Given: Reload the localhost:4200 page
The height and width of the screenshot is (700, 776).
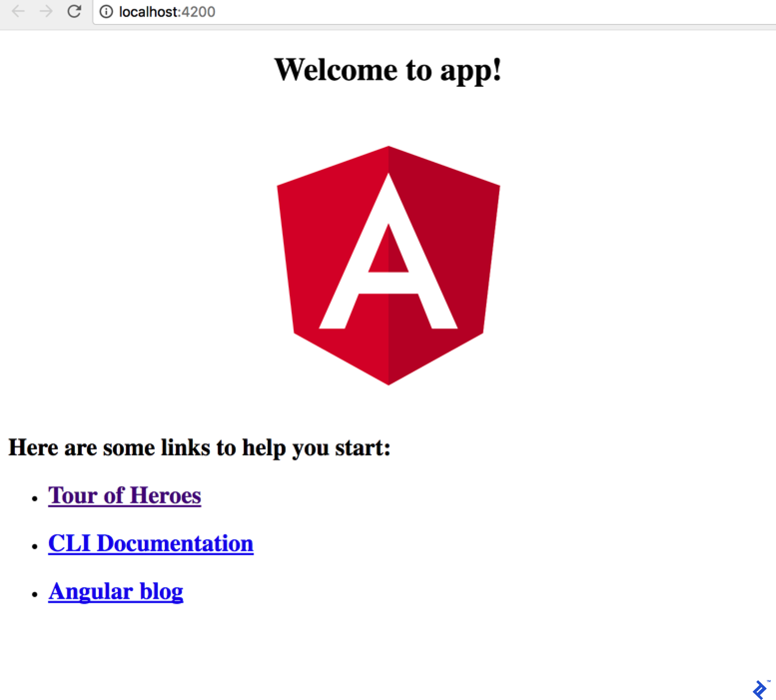Looking at the screenshot, I should pos(75,11).
